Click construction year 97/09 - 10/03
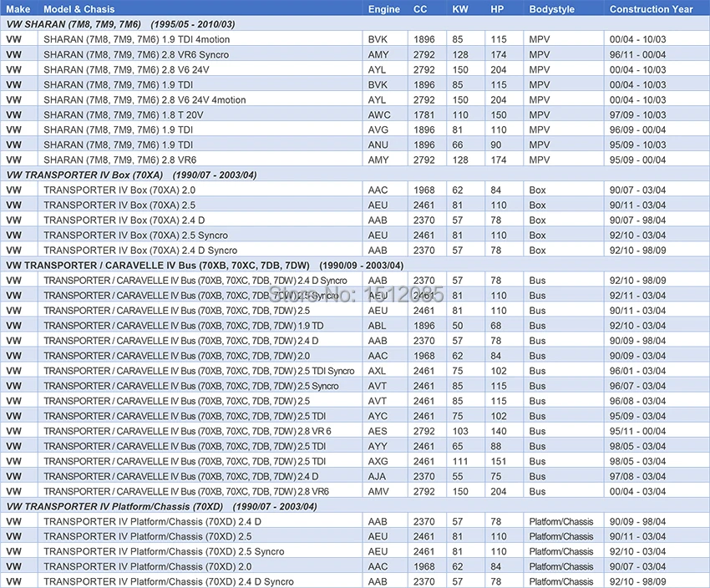Image resolution: width=710 pixels, height=588 pixels. coord(637,114)
